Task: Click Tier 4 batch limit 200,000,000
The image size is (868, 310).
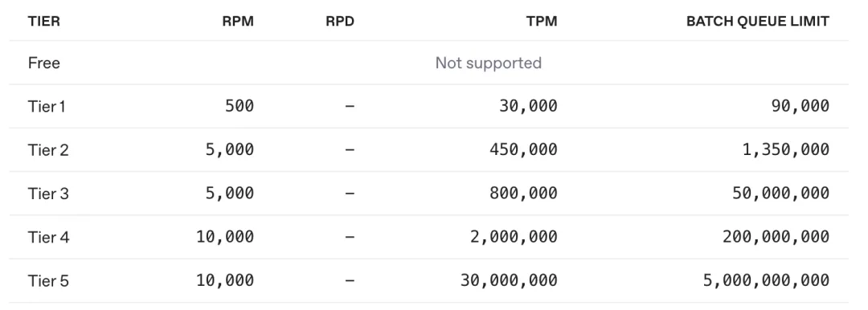Action: pyautogui.click(x=776, y=237)
